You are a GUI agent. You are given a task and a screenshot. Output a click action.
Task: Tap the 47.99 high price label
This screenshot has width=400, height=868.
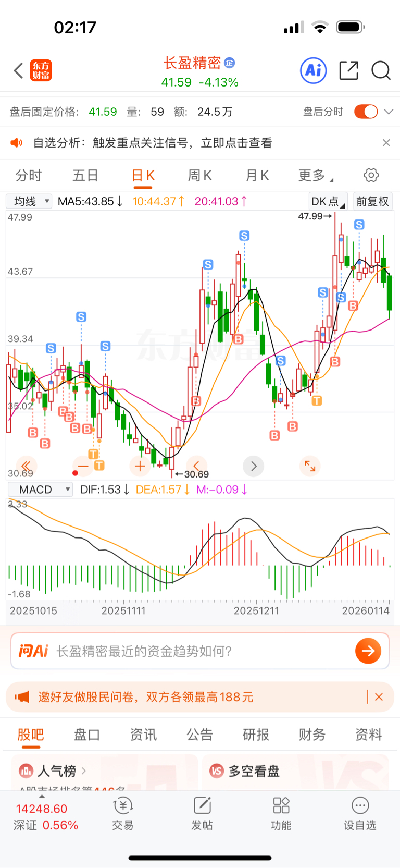click(x=310, y=216)
